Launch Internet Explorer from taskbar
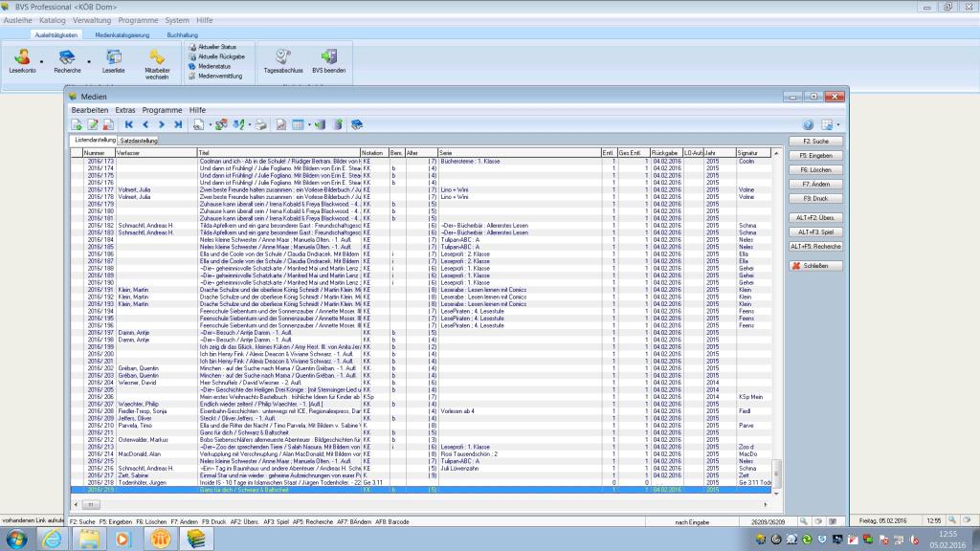 click(x=52, y=540)
